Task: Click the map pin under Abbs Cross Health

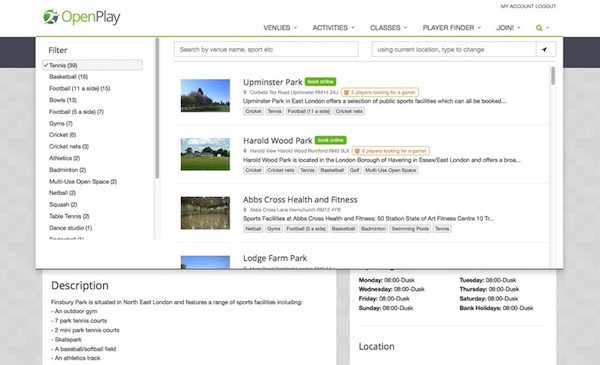Action: point(245,210)
